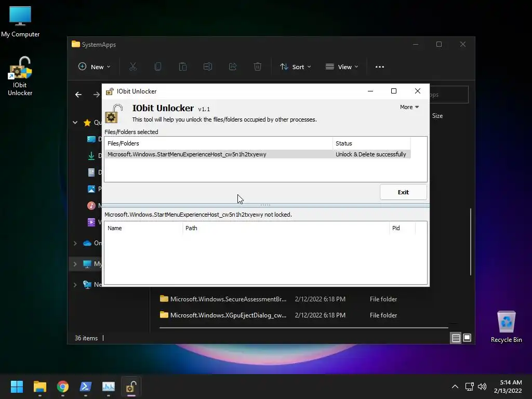Click Cut icon in SystemApps toolbar
This screenshot has width=532, height=399.
click(133, 66)
